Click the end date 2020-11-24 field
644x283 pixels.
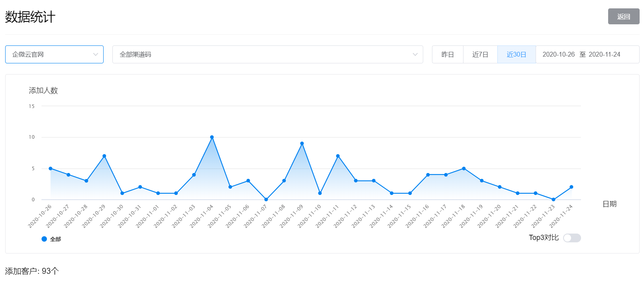coord(604,55)
